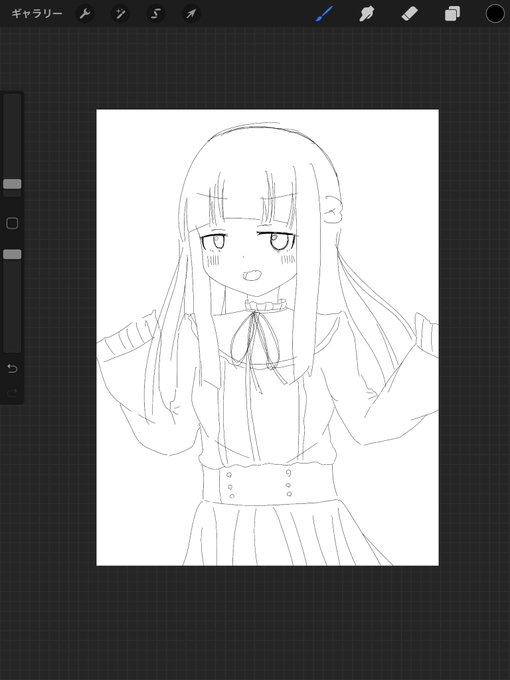Click the brush size slider handle
510x680 pixels.
[12, 184]
